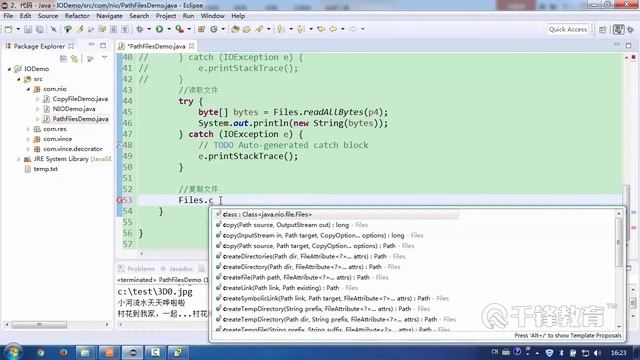This screenshot has height=360, width=640.
Task: Click the Open Task folder icon
Action: [247, 29]
